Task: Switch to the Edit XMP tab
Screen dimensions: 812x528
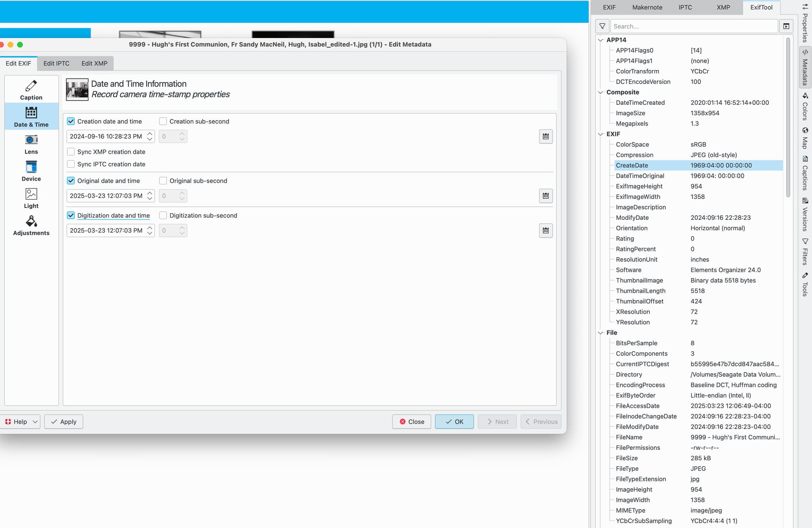Action: tap(94, 63)
